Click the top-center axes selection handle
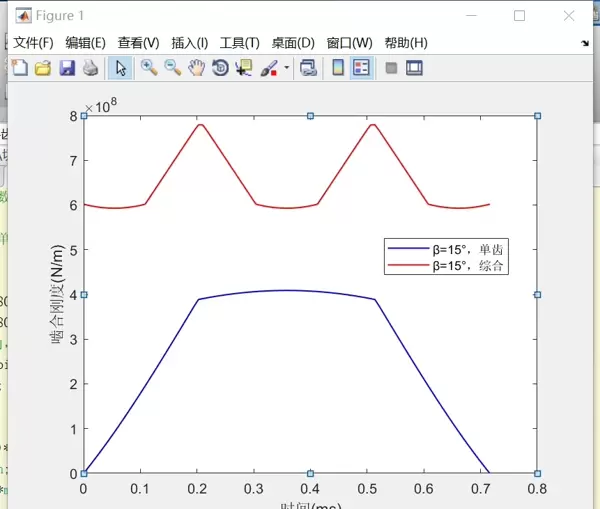Image resolution: width=600 pixels, height=509 pixels. tap(311, 116)
